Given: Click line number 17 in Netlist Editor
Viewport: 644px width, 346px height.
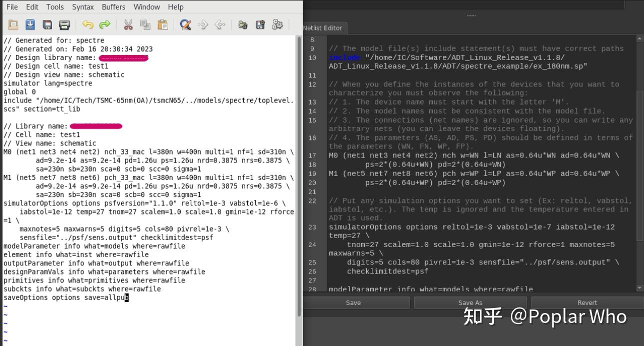Looking at the screenshot, I should (312, 155).
